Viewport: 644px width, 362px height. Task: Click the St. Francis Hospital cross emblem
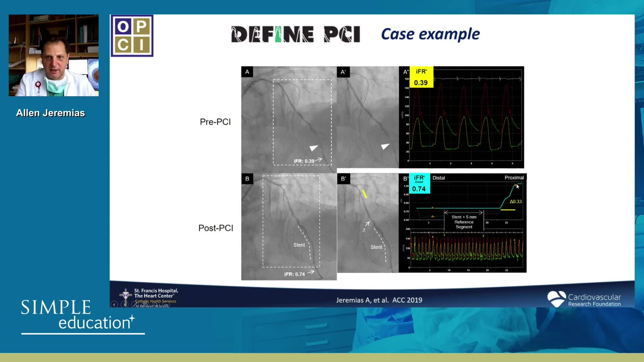pyautogui.click(x=125, y=295)
